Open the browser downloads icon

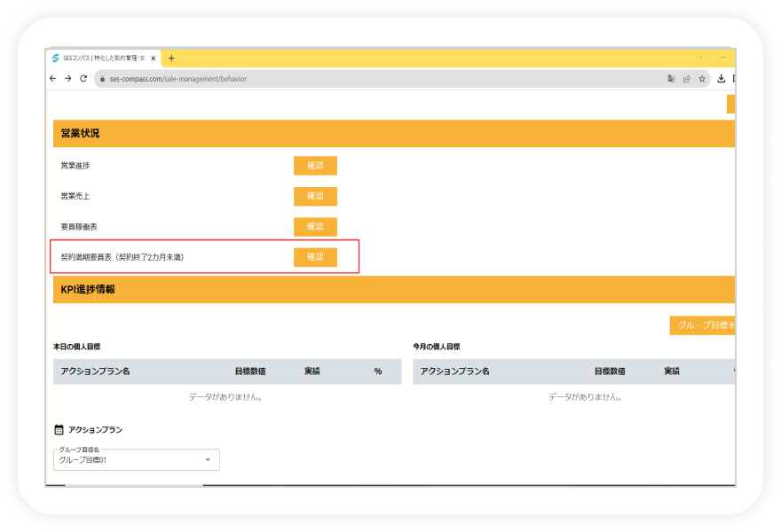721,79
